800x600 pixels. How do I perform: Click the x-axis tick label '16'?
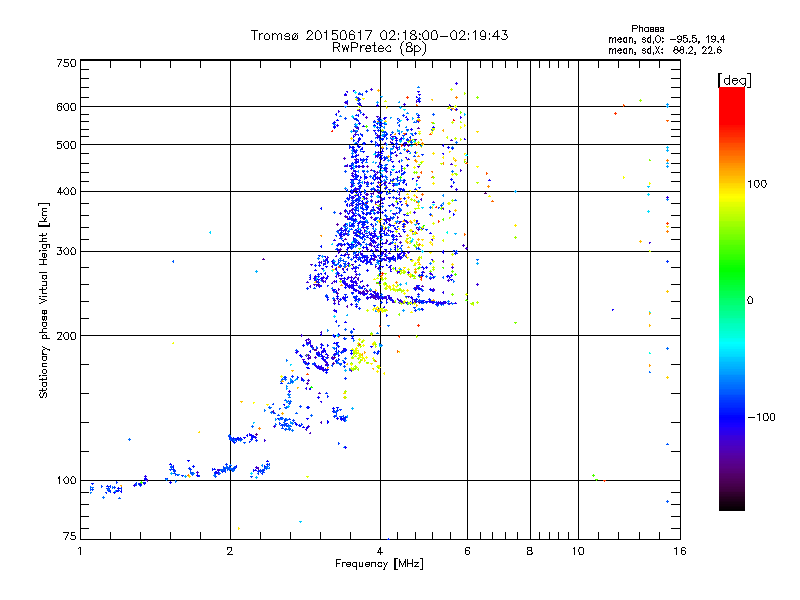click(680, 551)
